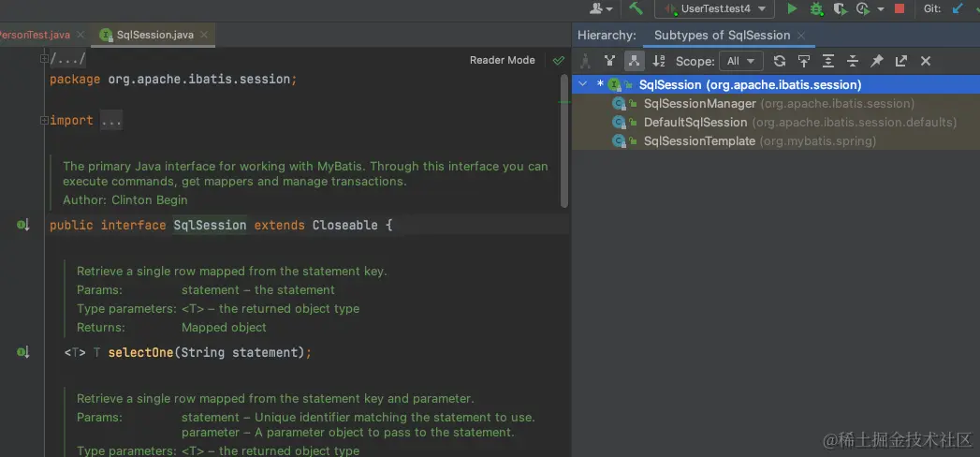
Task: Run UserTest.test4 with the green play button
Action: [x=792, y=8]
